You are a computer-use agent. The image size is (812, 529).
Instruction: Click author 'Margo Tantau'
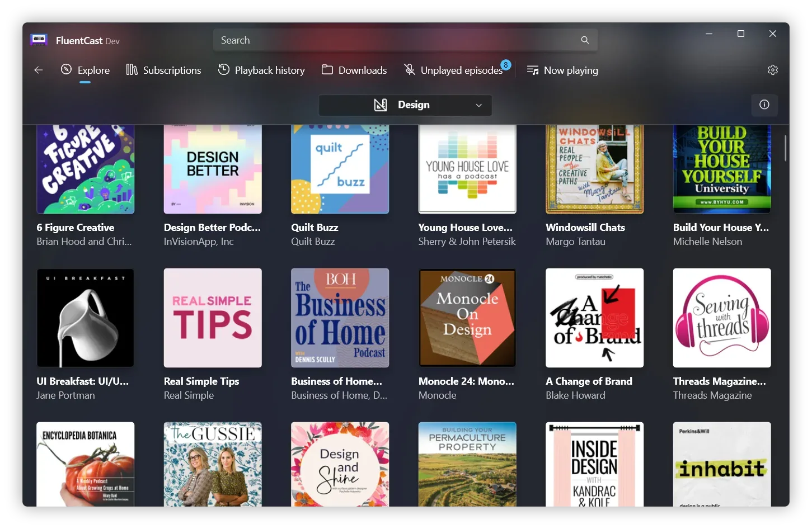click(x=576, y=242)
